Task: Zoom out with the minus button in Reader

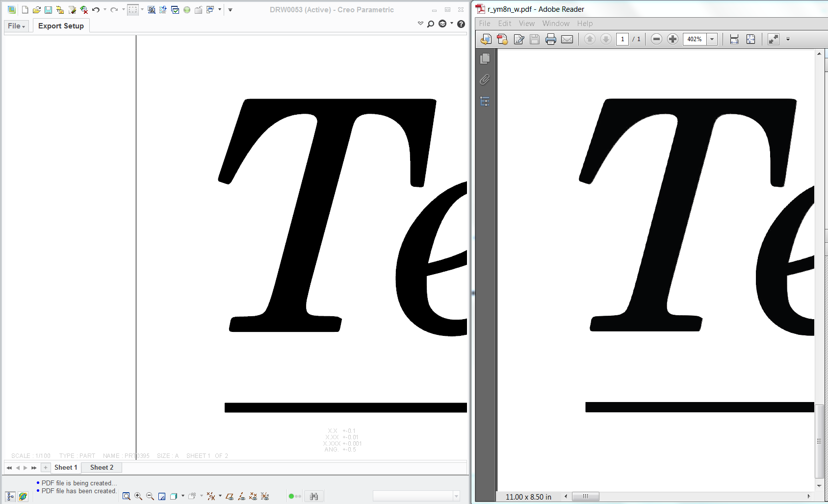Action: click(657, 39)
